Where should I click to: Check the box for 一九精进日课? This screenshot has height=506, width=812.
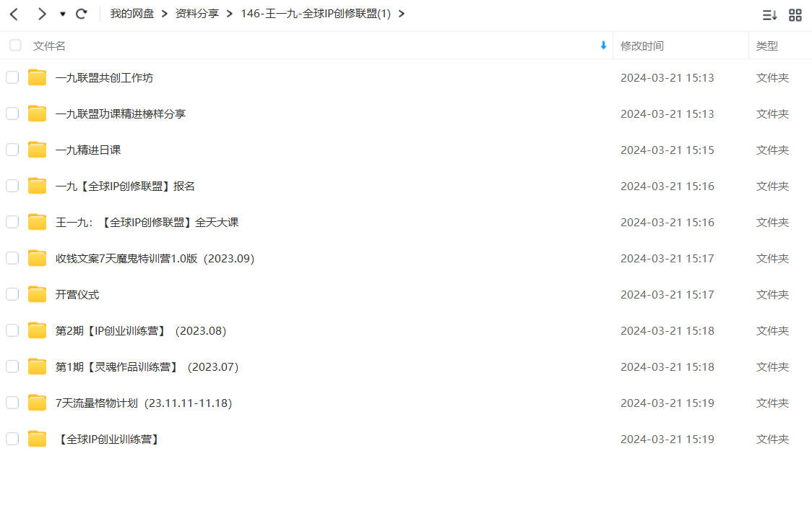[x=12, y=150]
